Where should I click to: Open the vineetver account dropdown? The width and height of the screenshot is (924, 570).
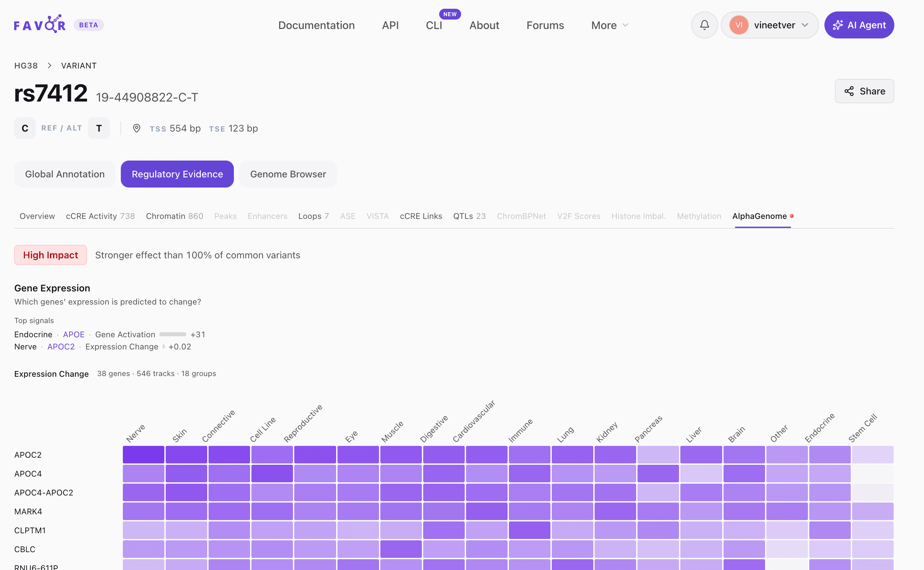click(x=769, y=25)
